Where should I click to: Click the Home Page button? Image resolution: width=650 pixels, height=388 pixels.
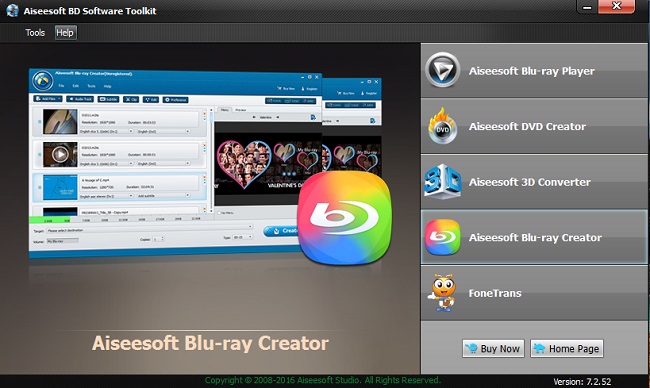567,348
